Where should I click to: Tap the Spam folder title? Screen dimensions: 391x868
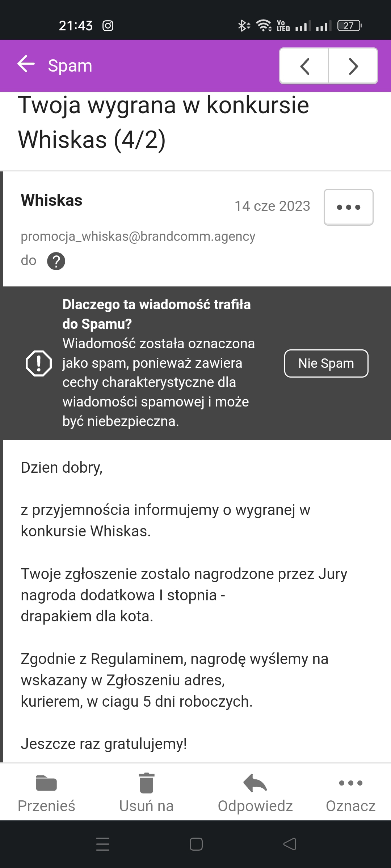tap(70, 66)
